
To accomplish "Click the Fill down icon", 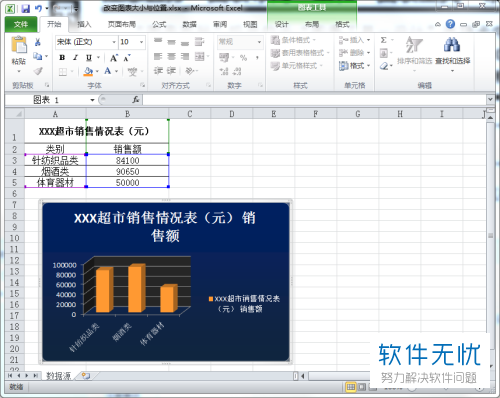I will click(384, 53).
